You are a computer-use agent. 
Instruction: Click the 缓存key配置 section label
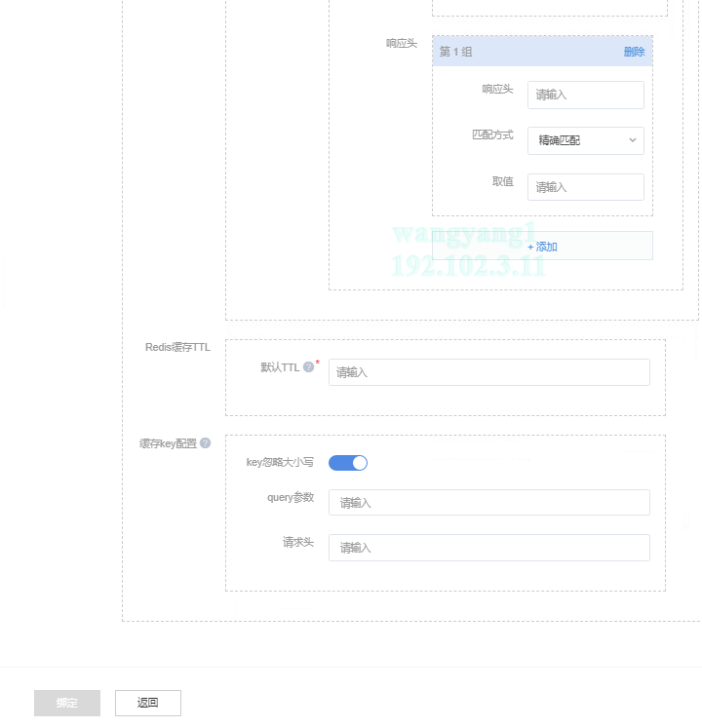(x=168, y=443)
